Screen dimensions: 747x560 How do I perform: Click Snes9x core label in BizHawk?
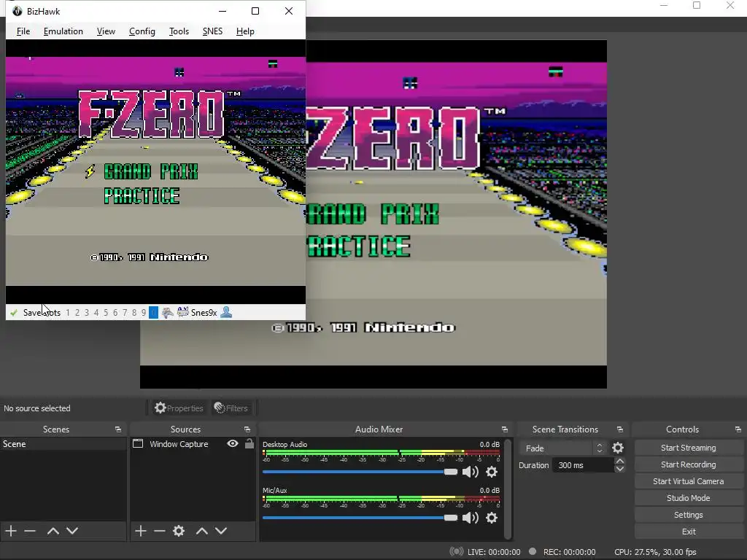pos(204,312)
